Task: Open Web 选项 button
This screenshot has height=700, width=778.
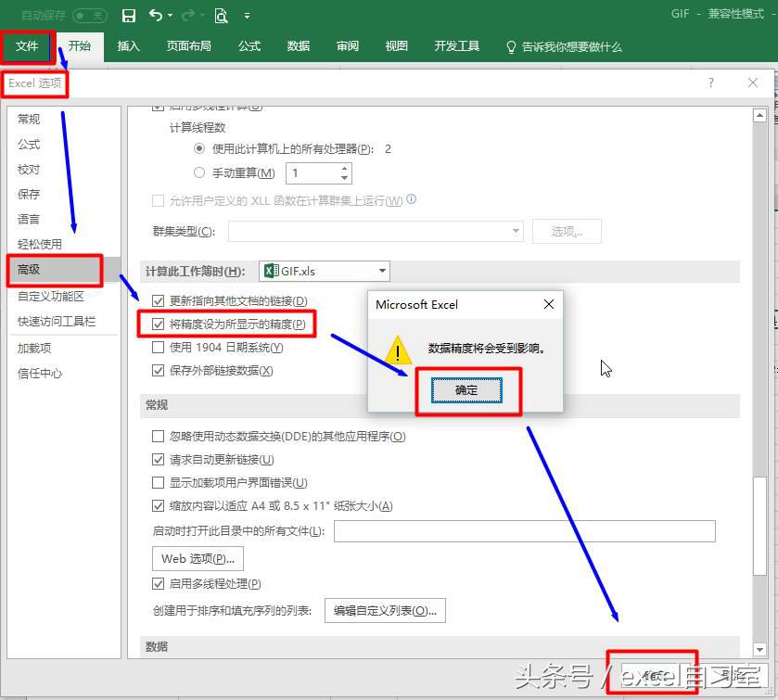Action: (198, 559)
